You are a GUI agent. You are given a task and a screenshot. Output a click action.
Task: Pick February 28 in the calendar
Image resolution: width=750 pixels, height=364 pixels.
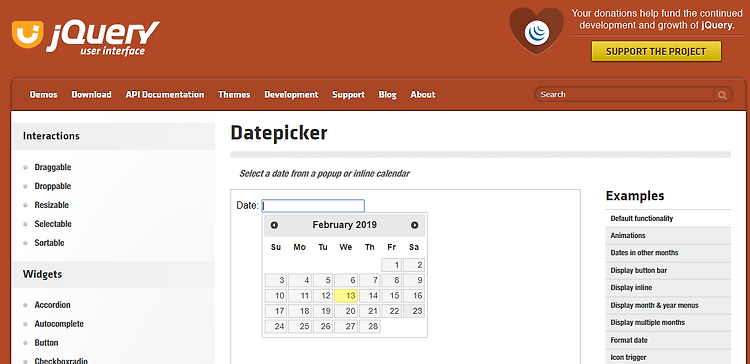click(x=370, y=327)
